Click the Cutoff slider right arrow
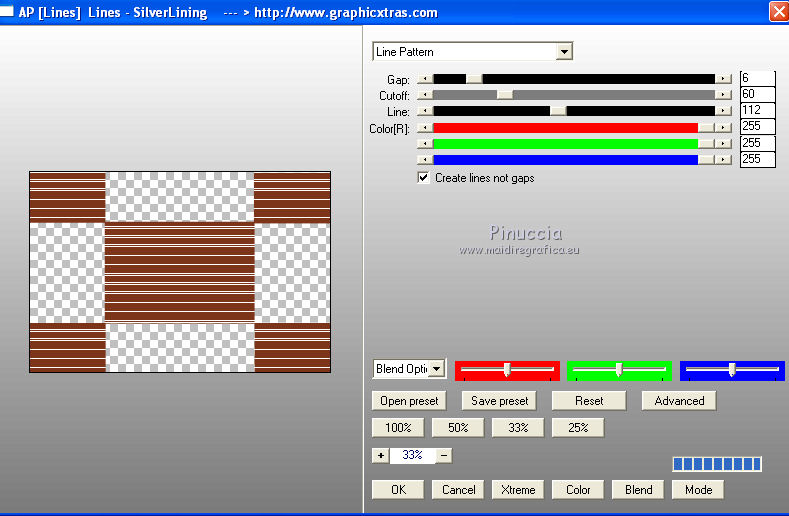Viewport: 789px width, 516px height. pos(723,94)
